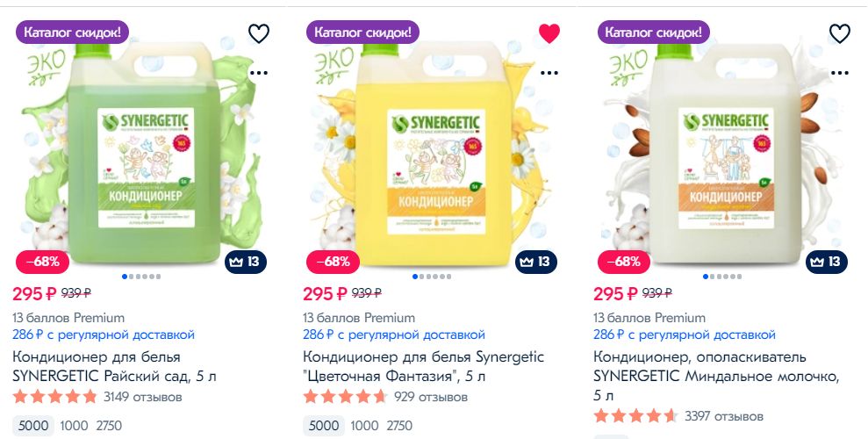868x439 pixels.
Task: Select 2750 volume option for Цветочная Фантазия
Action: [399, 426]
